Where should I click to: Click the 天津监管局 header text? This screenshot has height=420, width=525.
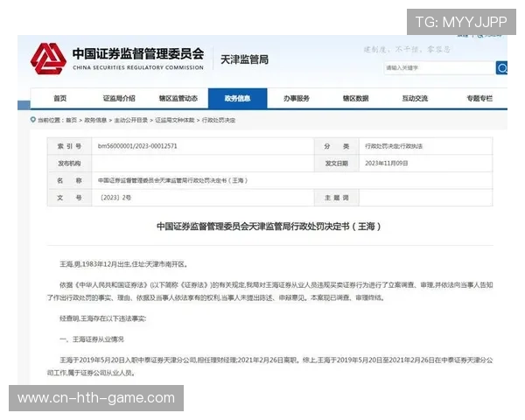(244, 60)
